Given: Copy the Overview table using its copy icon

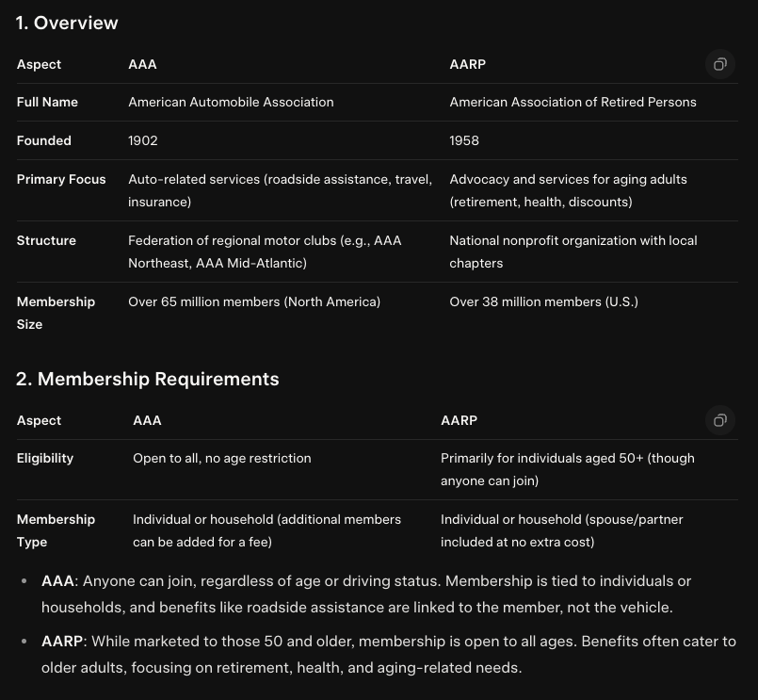Looking at the screenshot, I should pos(719,64).
